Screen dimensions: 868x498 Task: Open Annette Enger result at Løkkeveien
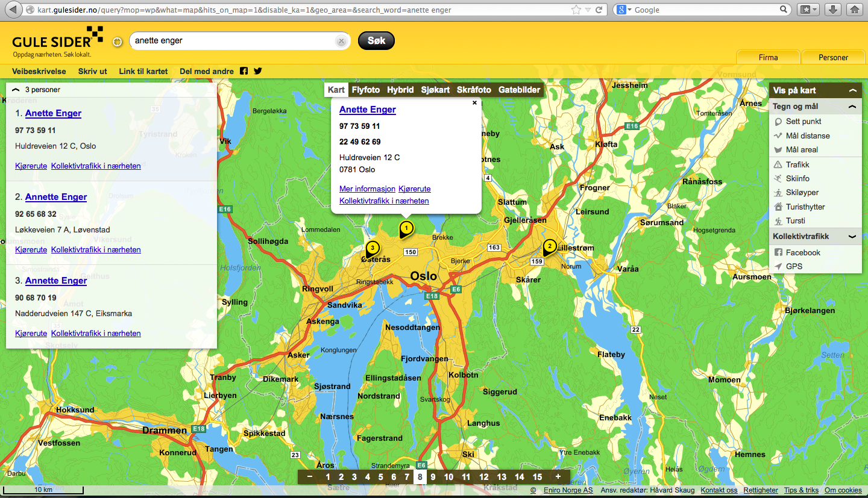(x=56, y=197)
